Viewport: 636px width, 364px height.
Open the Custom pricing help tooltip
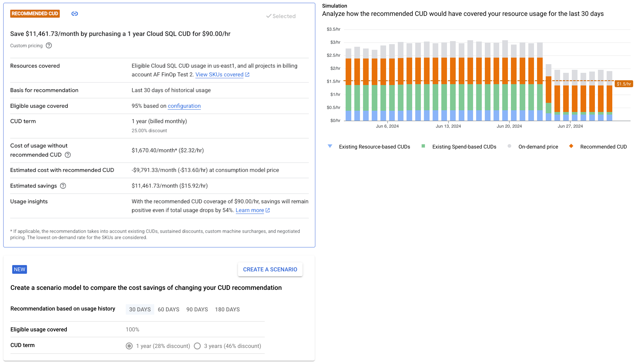pos(49,45)
